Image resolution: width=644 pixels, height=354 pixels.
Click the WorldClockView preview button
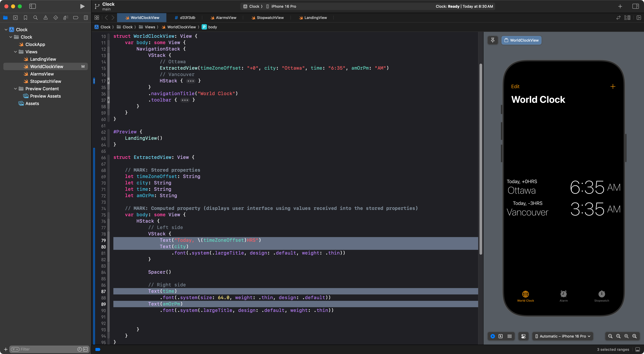coord(521,40)
